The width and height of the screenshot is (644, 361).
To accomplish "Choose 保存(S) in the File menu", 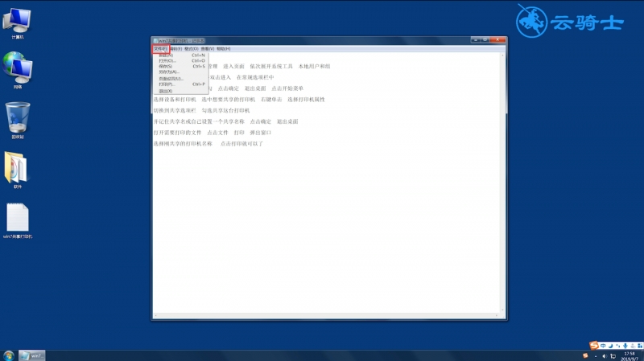I will 180,66.
